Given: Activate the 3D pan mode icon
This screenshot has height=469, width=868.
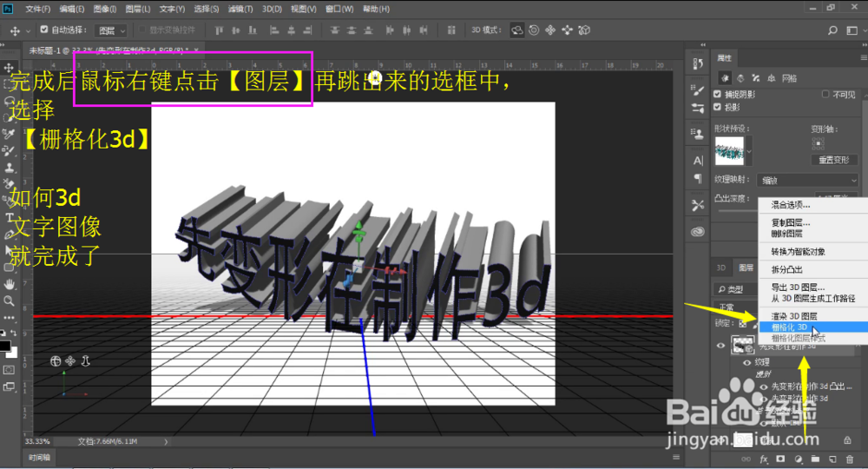Looking at the screenshot, I should pos(550,30).
